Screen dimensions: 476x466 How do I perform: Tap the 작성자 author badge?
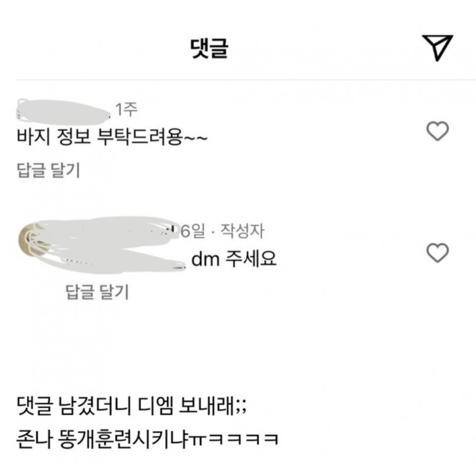[x=242, y=231]
